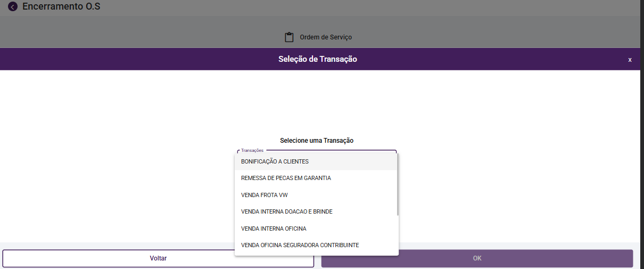Click the back arrow beside Encerramento O.S
This screenshot has width=644, height=269.
13,7
